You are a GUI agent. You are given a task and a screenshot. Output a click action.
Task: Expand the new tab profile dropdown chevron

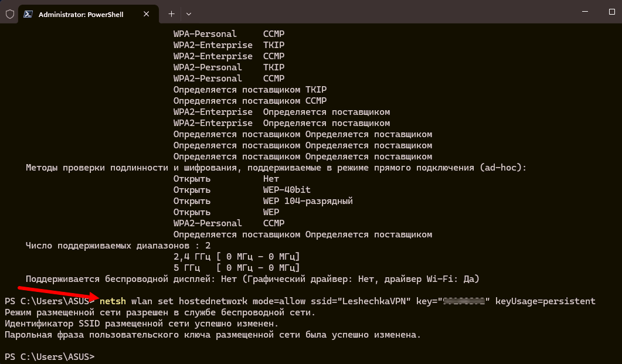(x=189, y=14)
